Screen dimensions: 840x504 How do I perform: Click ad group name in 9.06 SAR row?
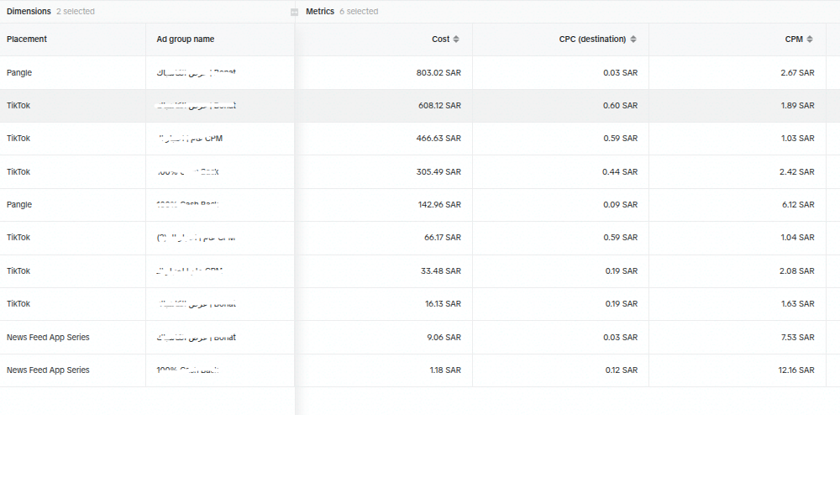[196, 338]
